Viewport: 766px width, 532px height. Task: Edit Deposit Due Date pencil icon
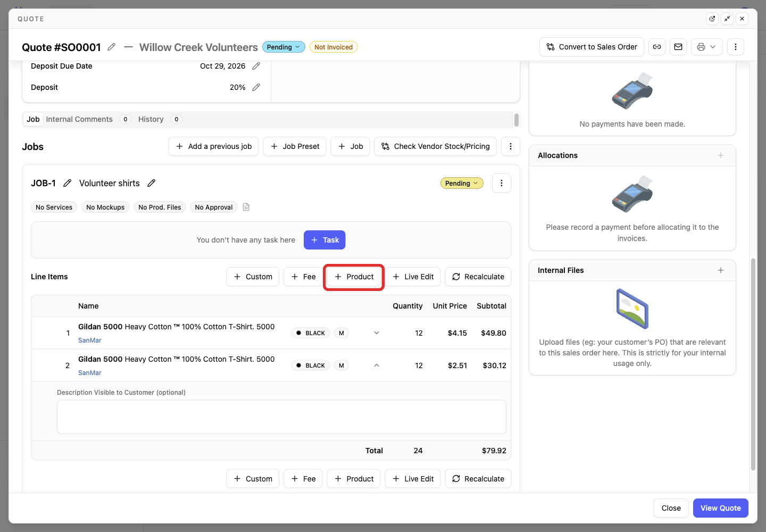(256, 66)
